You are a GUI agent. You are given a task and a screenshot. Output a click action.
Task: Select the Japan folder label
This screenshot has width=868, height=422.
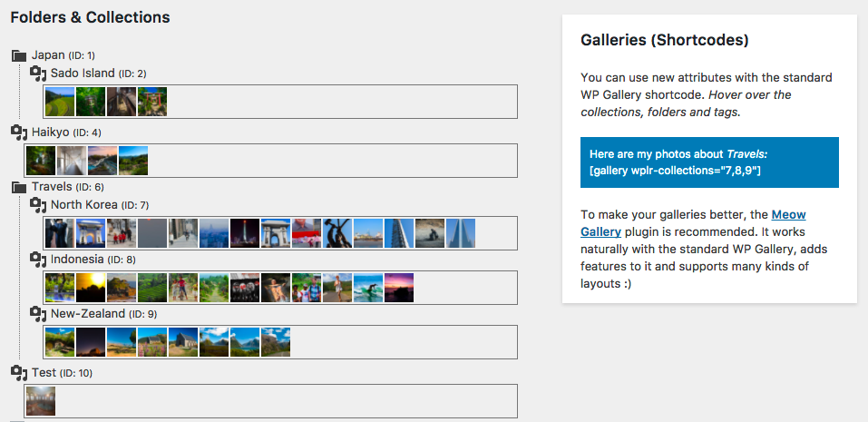(x=48, y=54)
